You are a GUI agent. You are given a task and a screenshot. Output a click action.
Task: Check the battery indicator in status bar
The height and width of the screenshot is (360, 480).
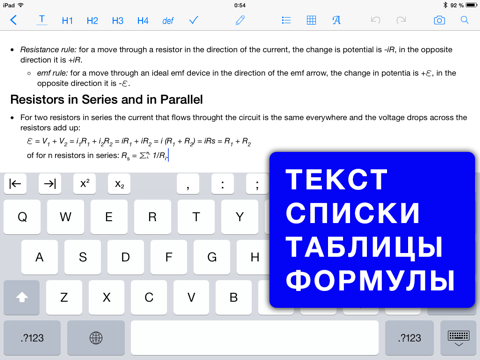click(x=472, y=5)
